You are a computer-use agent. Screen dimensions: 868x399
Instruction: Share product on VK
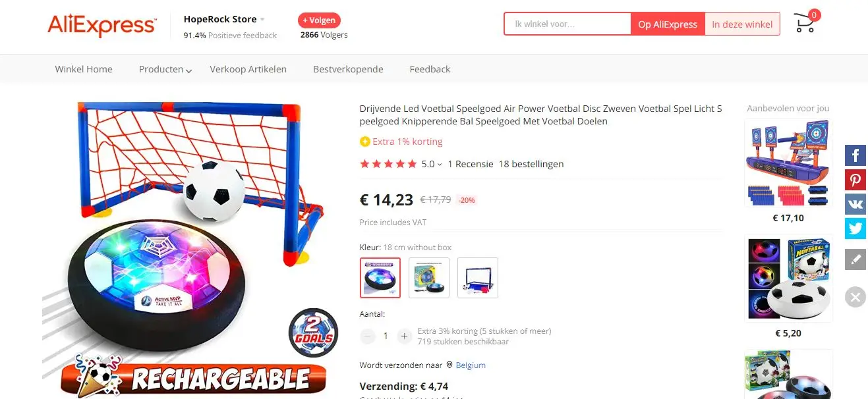(855, 204)
